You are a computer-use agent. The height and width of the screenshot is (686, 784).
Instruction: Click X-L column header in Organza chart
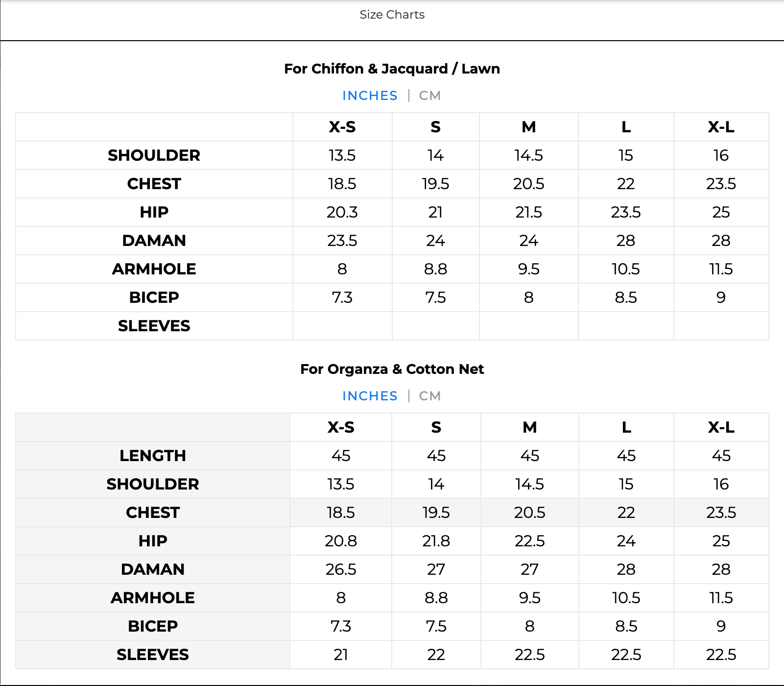click(x=721, y=427)
